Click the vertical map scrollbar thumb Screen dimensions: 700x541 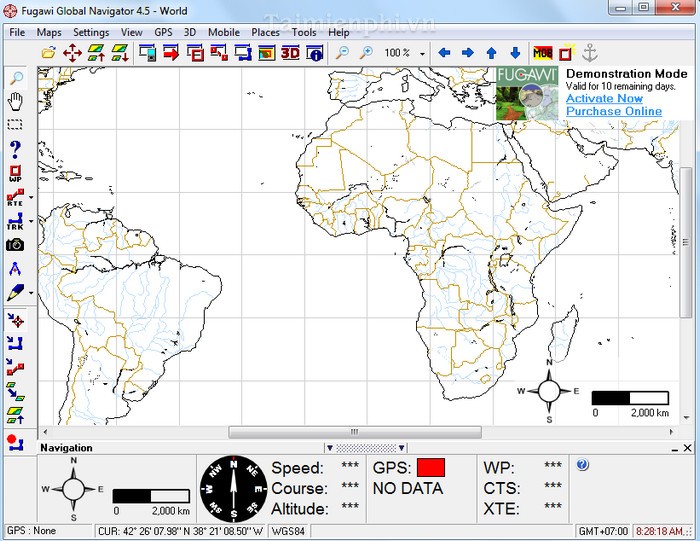pos(686,242)
